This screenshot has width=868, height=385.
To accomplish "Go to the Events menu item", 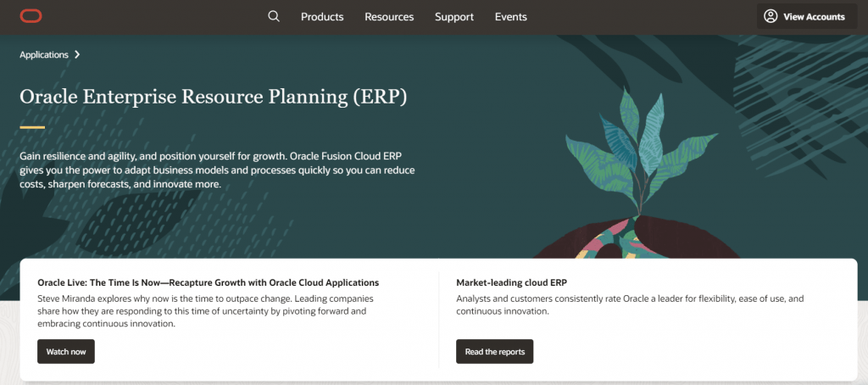I will point(511,17).
